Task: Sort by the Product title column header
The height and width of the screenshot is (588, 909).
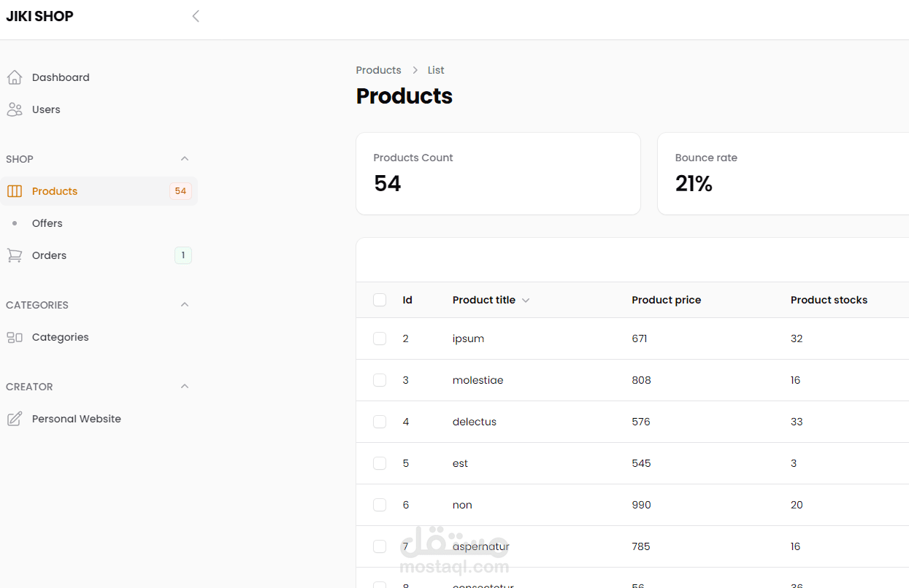Action: click(x=484, y=300)
